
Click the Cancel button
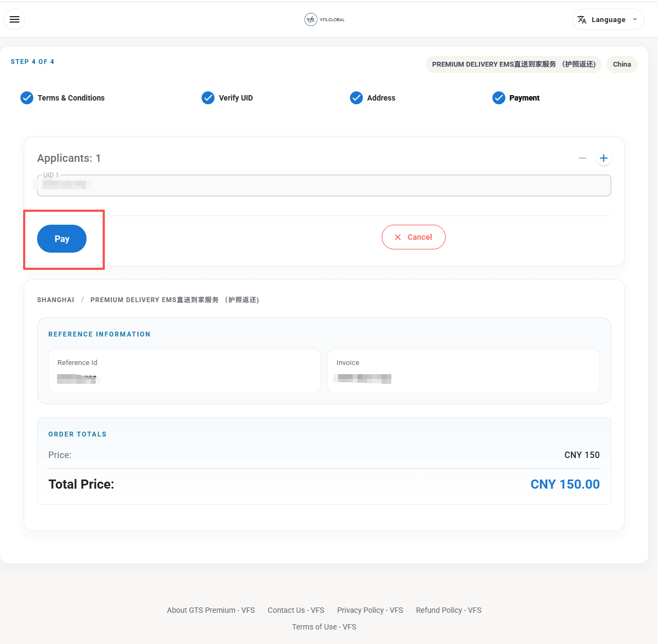point(413,237)
